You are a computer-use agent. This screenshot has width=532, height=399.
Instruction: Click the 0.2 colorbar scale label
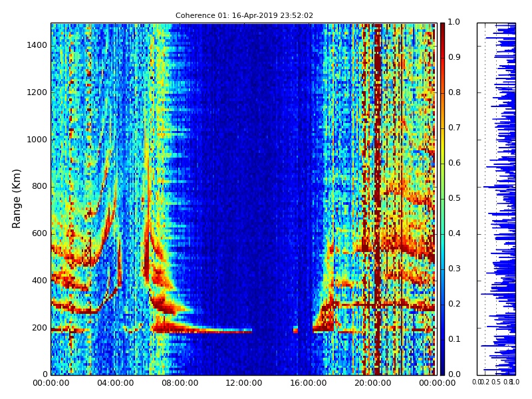click(454, 304)
